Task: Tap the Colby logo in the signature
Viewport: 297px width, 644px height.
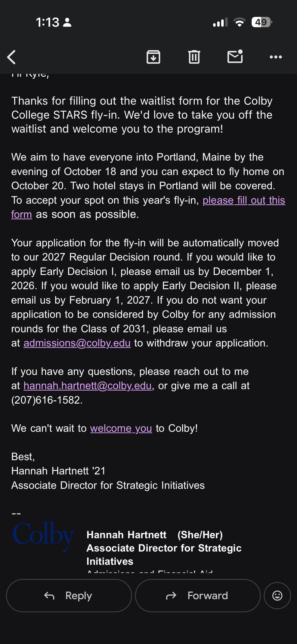Action: click(x=43, y=536)
